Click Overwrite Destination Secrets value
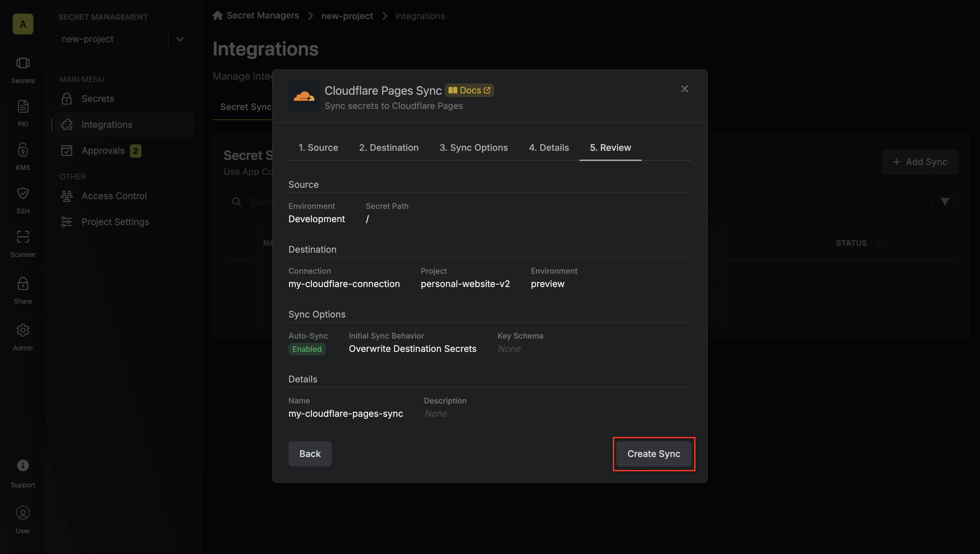Viewport: 980px width, 554px height. (413, 349)
